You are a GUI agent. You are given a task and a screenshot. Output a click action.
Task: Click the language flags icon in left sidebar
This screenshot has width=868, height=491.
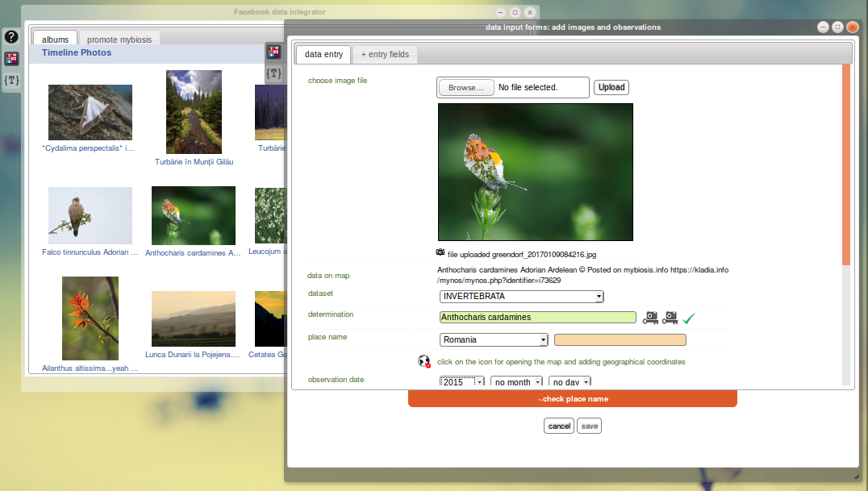click(x=11, y=58)
